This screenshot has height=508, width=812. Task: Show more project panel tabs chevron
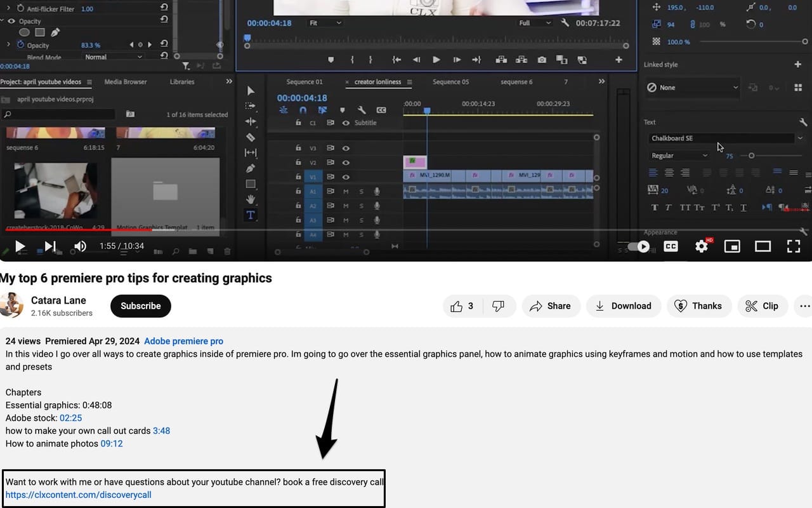[229, 82]
